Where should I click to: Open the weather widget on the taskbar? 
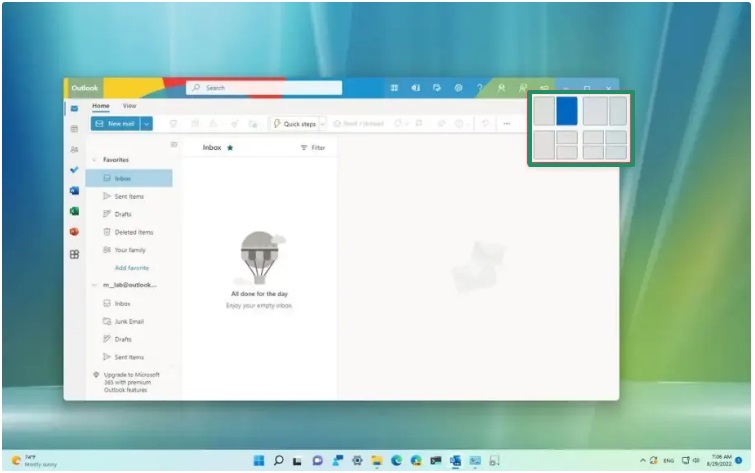pos(34,461)
